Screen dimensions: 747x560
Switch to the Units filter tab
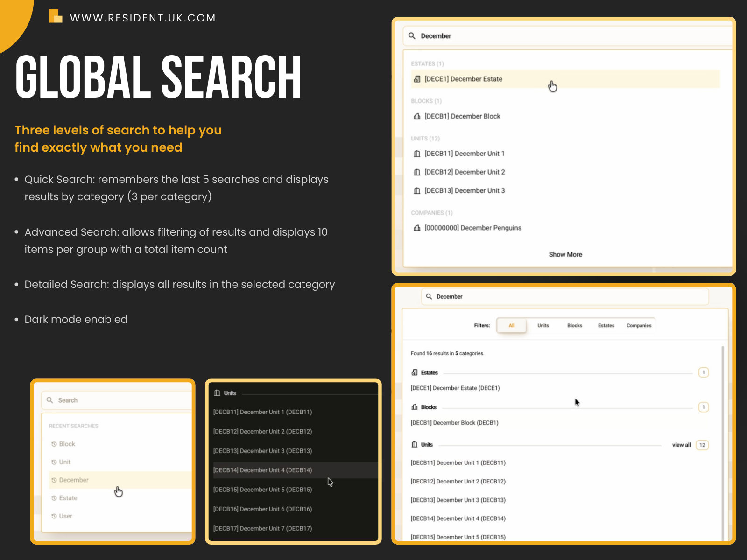coord(543,326)
